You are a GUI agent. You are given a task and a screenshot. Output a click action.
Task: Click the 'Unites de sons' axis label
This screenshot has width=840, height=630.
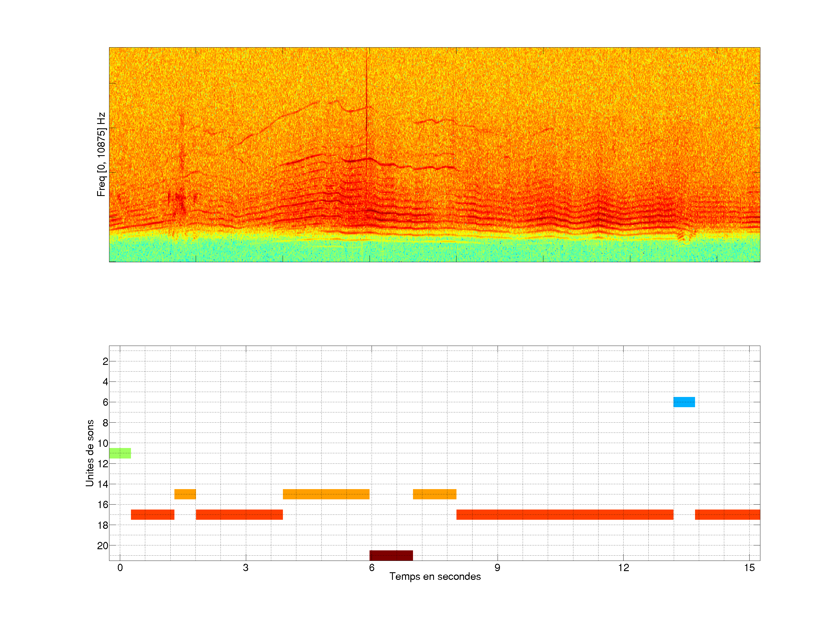click(x=90, y=453)
